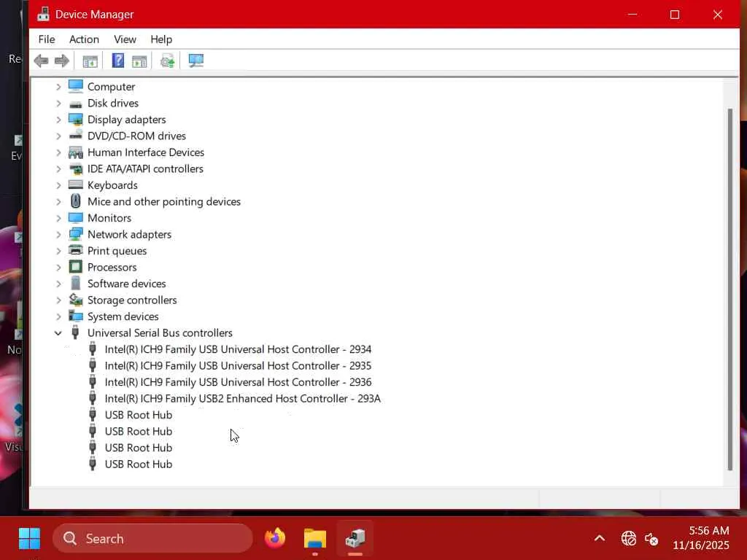The height and width of the screenshot is (560, 747).
Task: Click the USB plug icon beside Controller - 2934
Action: tap(93, 349)
